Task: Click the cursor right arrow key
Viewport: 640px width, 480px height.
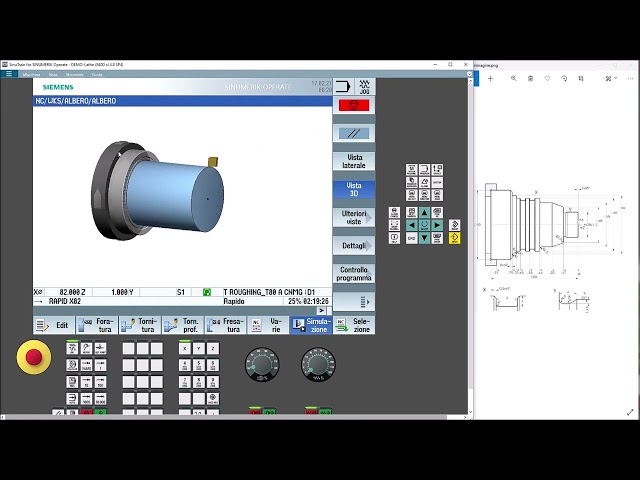Action: point(437,225)
